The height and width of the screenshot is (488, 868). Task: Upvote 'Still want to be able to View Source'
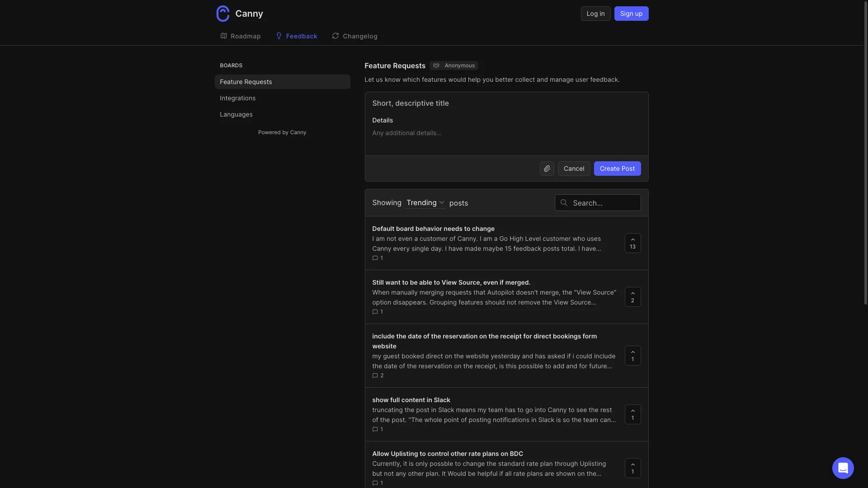[632, 297]
